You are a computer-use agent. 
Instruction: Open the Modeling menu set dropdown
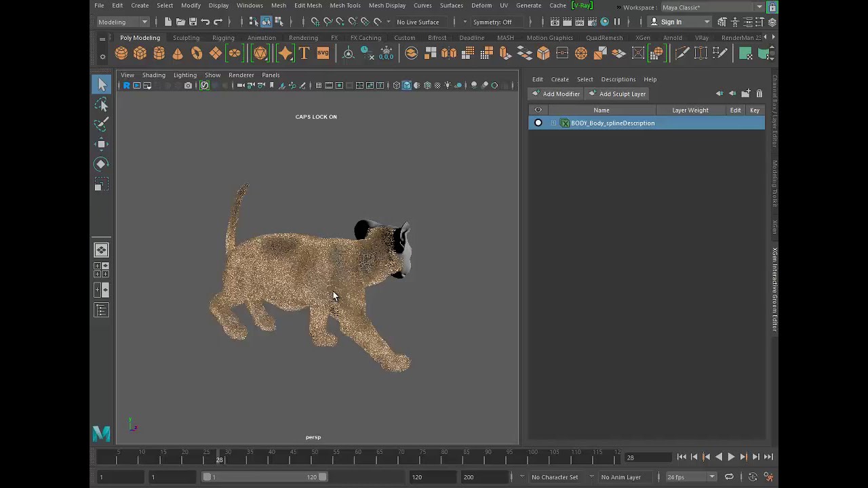pyautogui.click(x=123, y=22)
